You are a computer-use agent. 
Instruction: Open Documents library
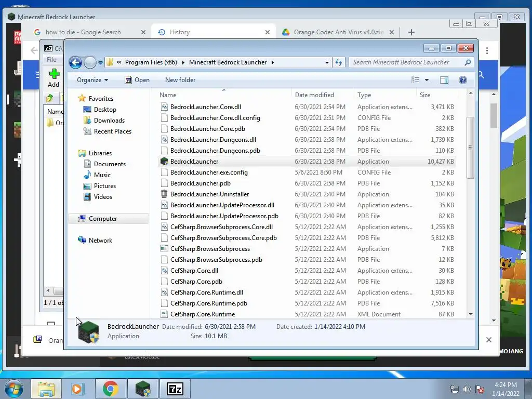click(x=110, y=164)
